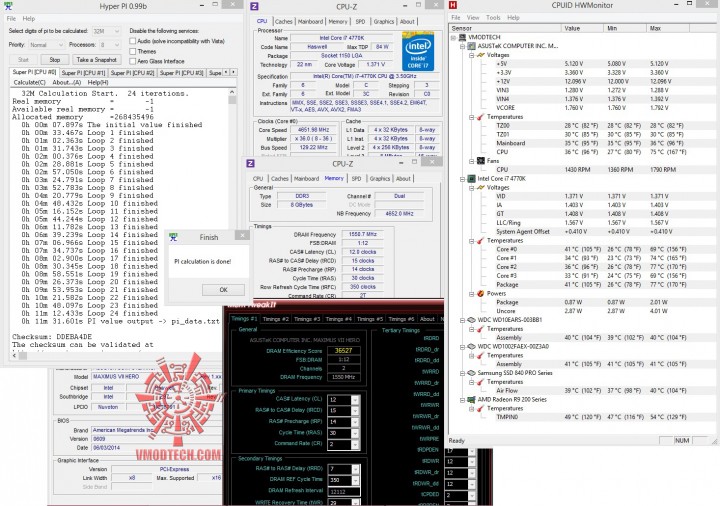Click the thermometer icon under Samsung SSD 840 PRO
Screen dimensions: 720x506
pyautogui.click(x=481, y=382)
